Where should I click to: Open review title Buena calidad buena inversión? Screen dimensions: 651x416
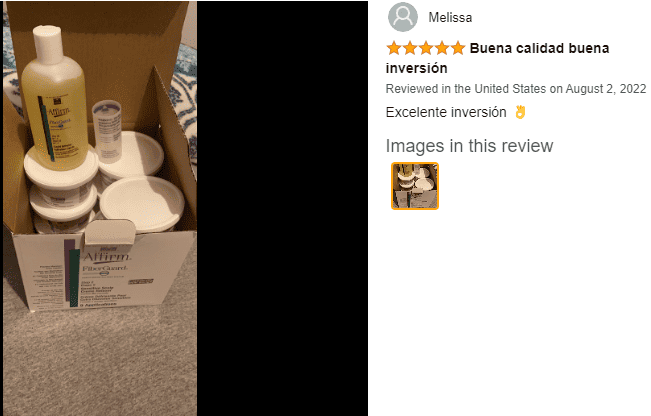coord(497,58)
